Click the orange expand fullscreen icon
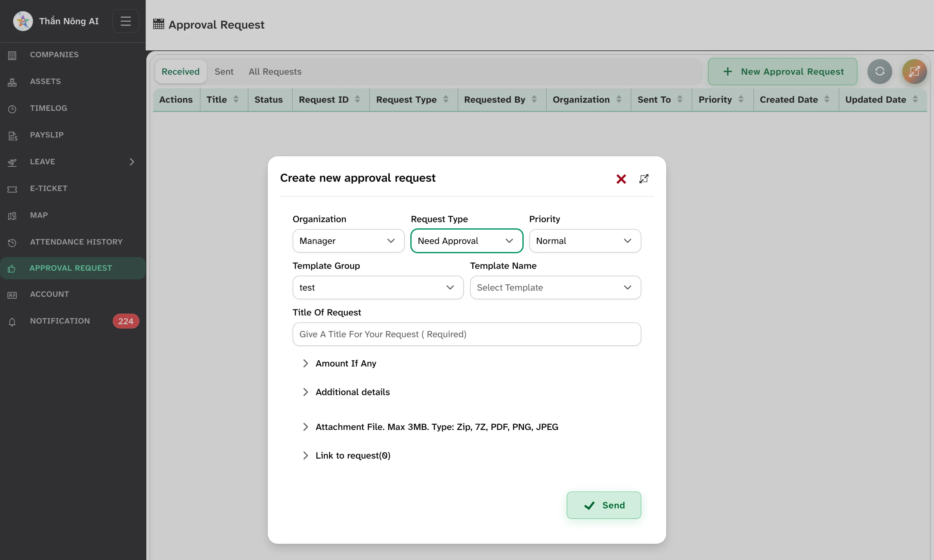934x560 pixels. click(914, 71)
